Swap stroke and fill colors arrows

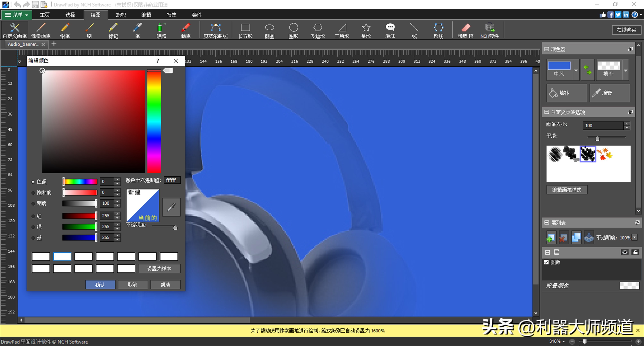[587, 70]
